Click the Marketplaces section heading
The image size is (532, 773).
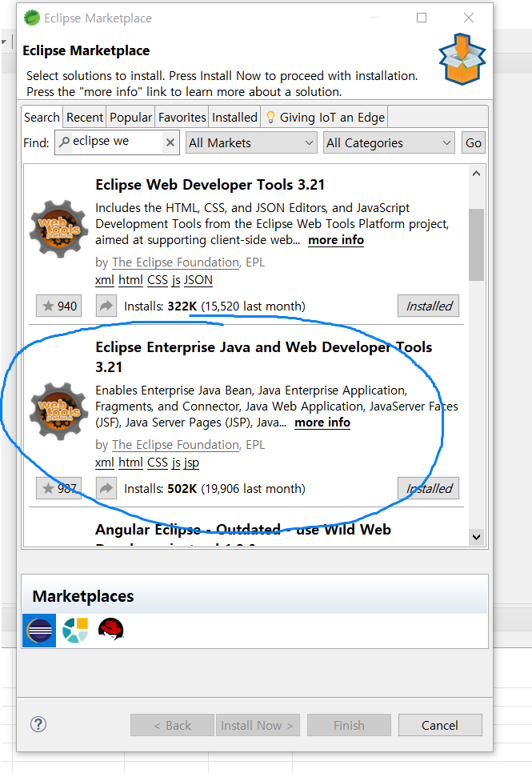click(83, 596)
